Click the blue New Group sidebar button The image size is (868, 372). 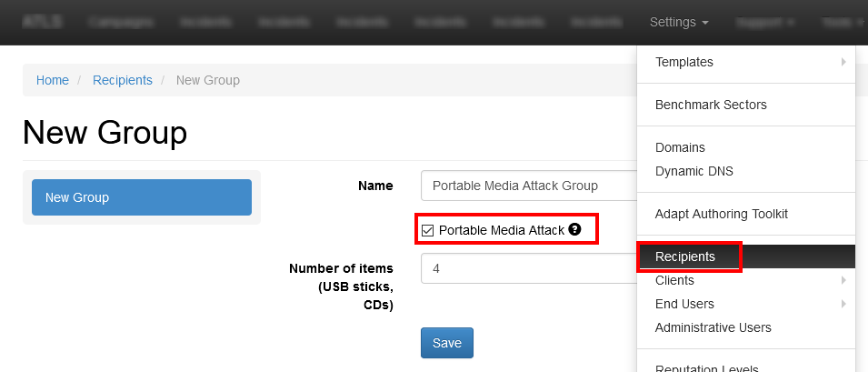[142, 197]
